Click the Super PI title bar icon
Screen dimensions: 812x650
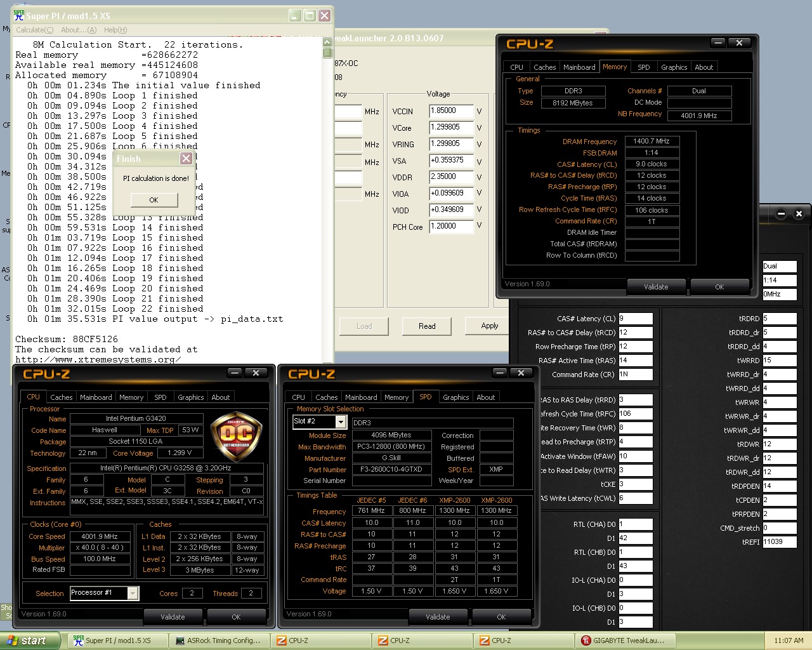(x=19, y=15)
